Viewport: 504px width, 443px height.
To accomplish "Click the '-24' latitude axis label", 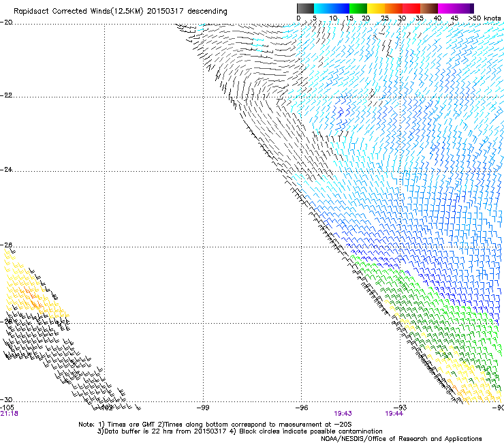I will click(6, 170).
